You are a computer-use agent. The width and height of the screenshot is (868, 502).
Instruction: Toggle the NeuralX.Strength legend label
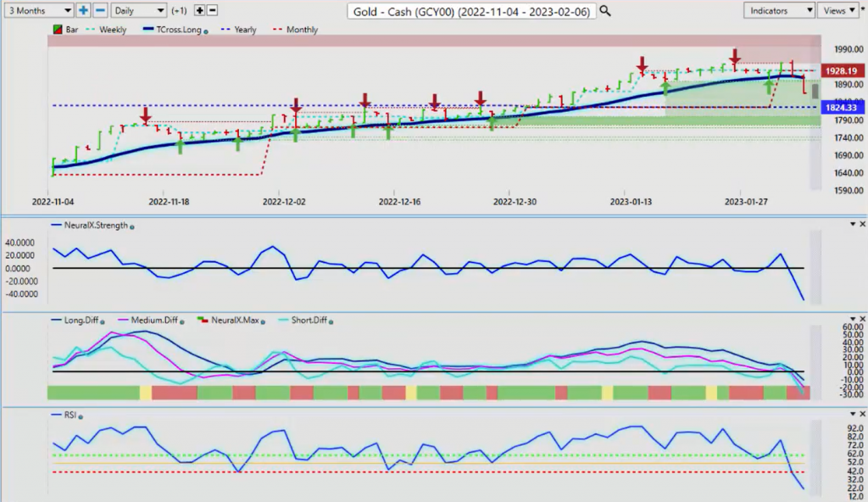(96, 226)
